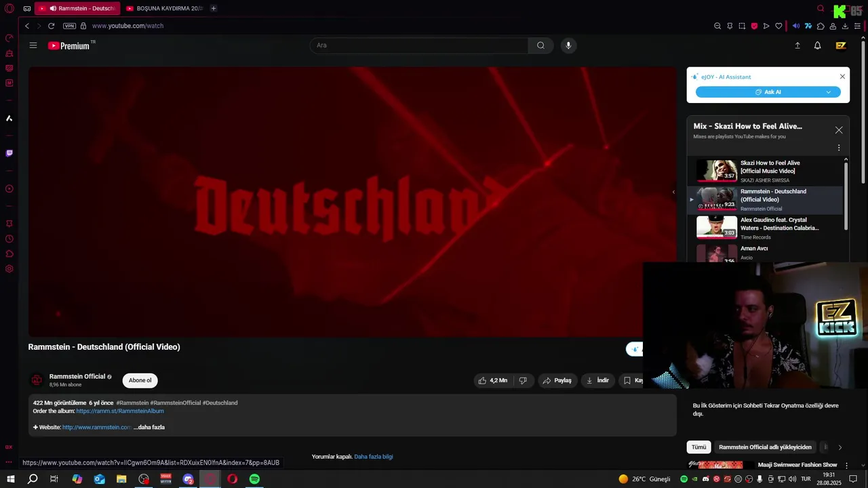Click the Opera GX logo menu
868x488 pixels.
9,9
